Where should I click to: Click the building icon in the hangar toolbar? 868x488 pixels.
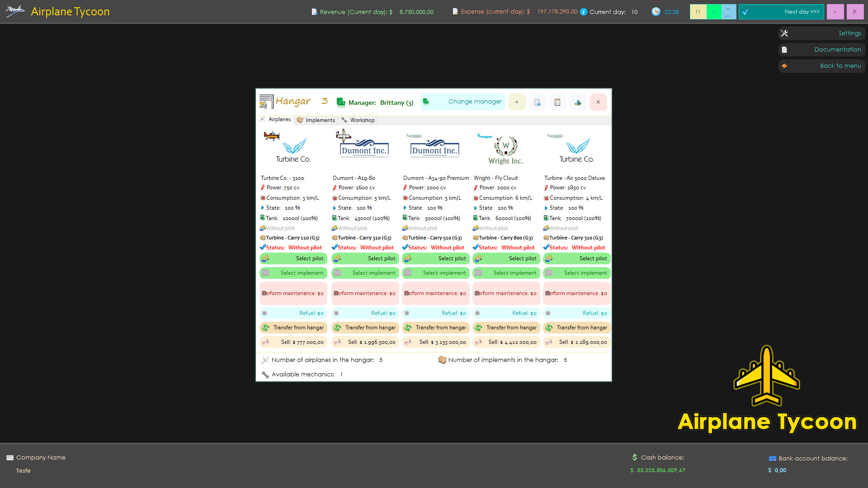point(578,102)
